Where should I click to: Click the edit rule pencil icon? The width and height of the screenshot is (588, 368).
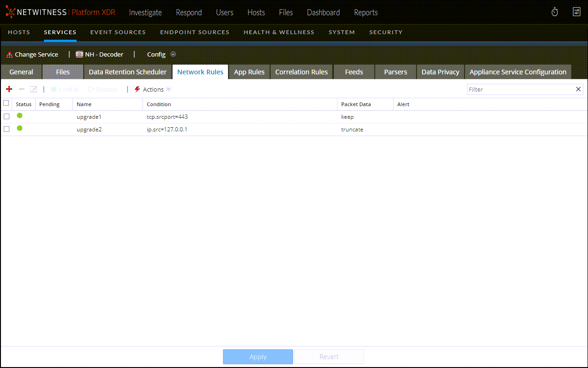pos(33,89)
